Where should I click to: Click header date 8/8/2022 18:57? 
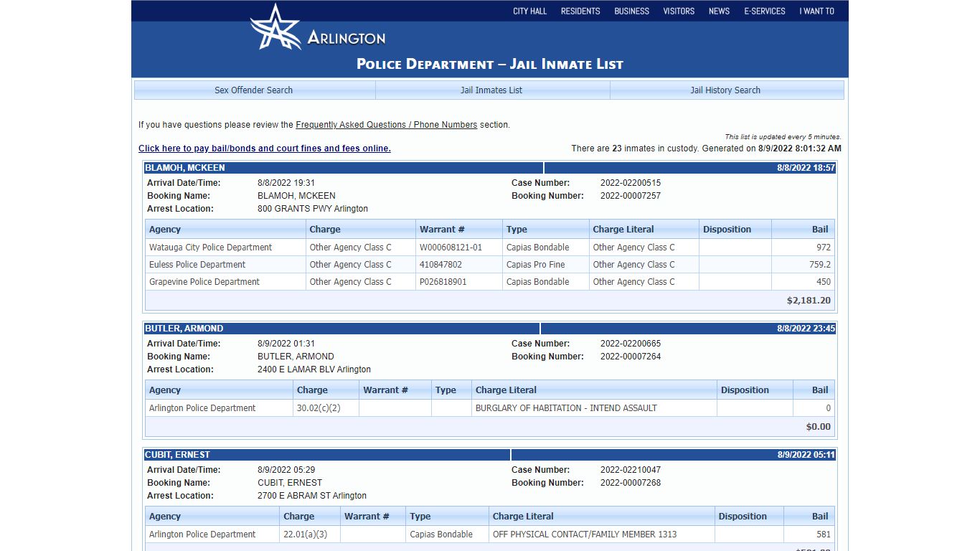(x=806, y=168)
